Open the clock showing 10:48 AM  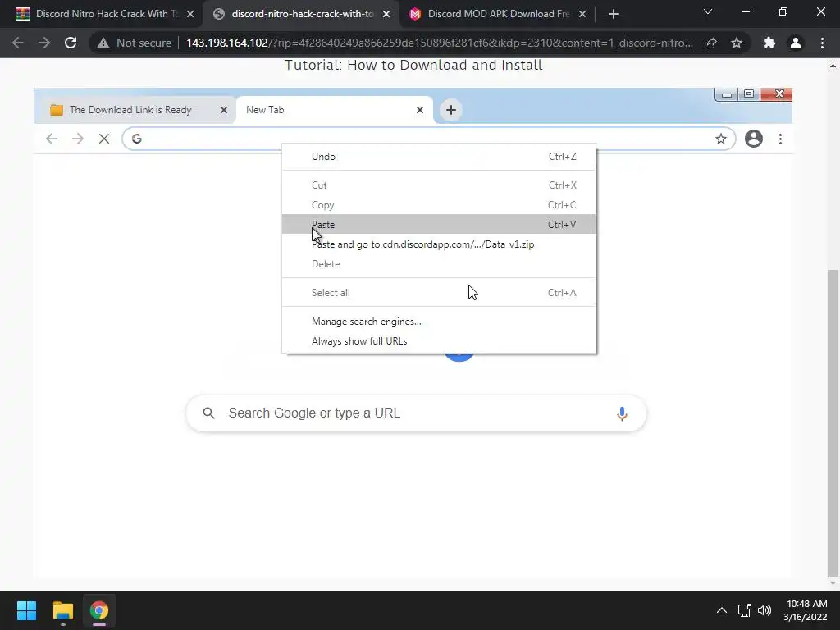point(806,610)
